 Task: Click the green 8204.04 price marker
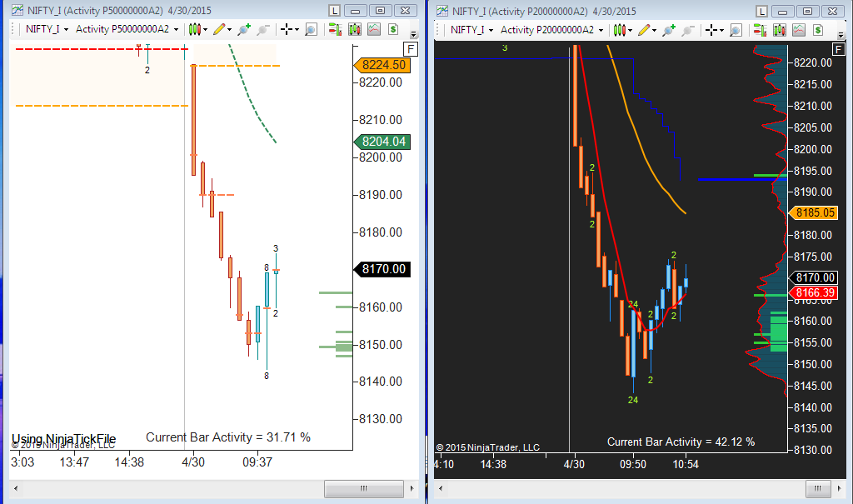382,142
